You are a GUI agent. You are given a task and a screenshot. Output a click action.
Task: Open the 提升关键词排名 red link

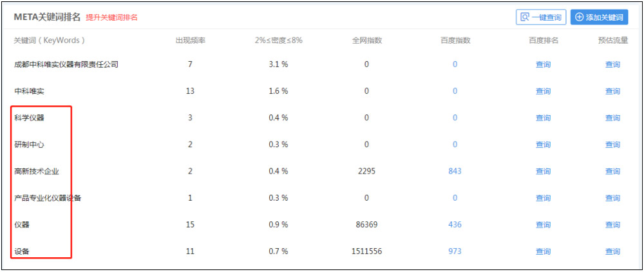coord(111,17)
